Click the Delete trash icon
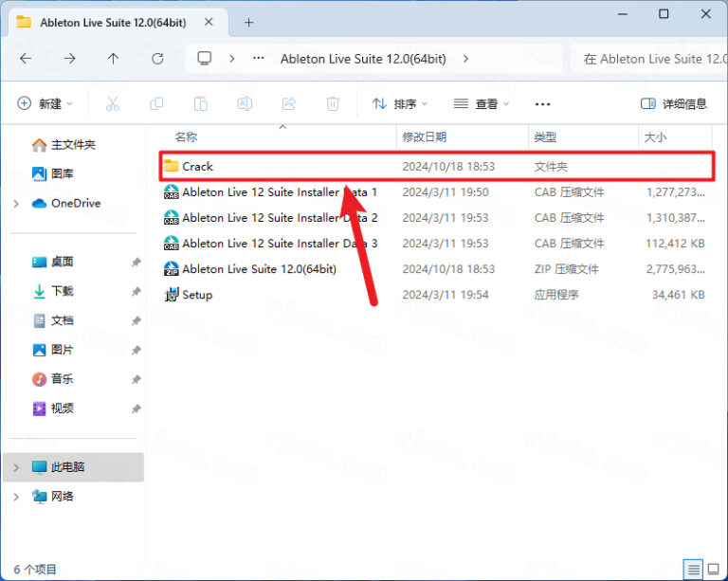728x581 pixels. (333, 103)
